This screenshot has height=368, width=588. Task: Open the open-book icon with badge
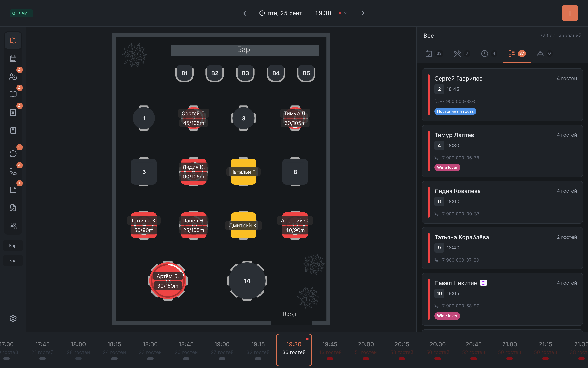(x=13, y=94)
